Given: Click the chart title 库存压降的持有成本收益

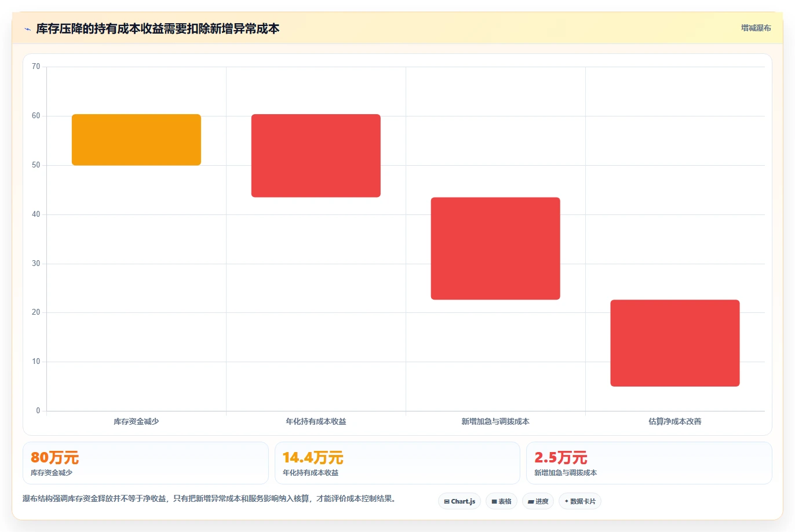Looking at the screenshot, I should (158, 28).
